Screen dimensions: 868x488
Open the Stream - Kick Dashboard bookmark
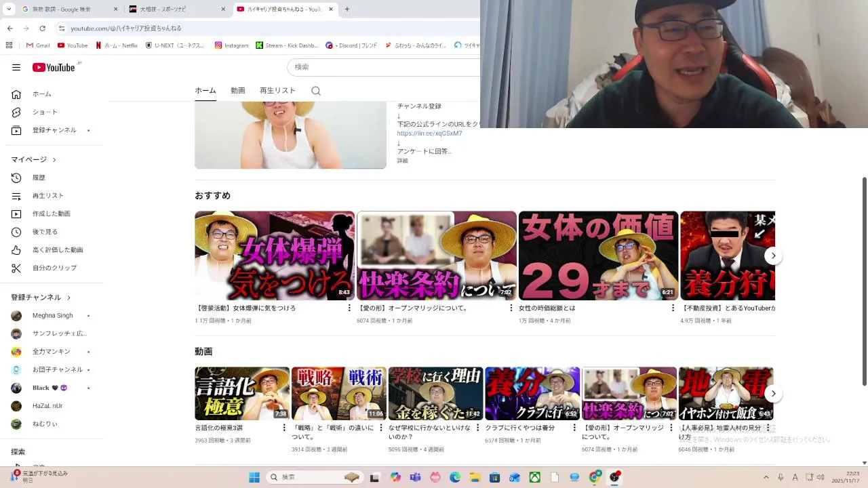tap(287, 45)
